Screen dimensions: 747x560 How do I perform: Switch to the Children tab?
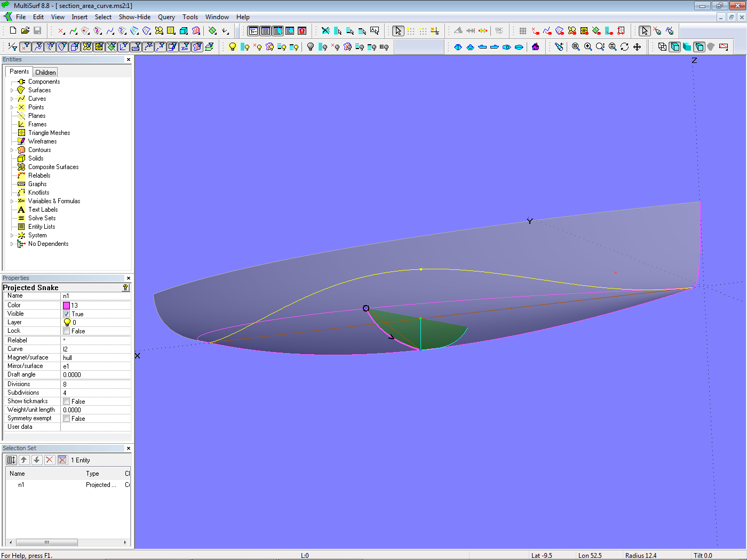tap(45, 73)
